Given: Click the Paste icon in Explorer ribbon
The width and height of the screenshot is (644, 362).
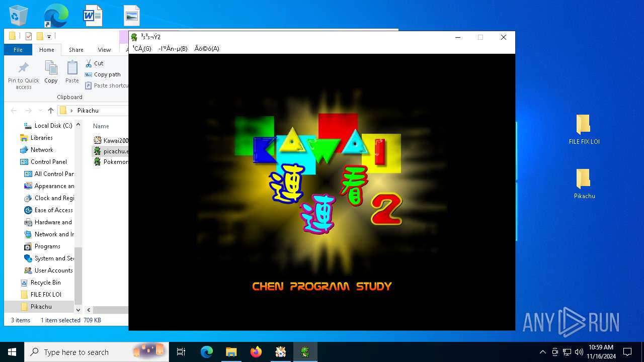Looking at the screenshot, I should 72,72.
